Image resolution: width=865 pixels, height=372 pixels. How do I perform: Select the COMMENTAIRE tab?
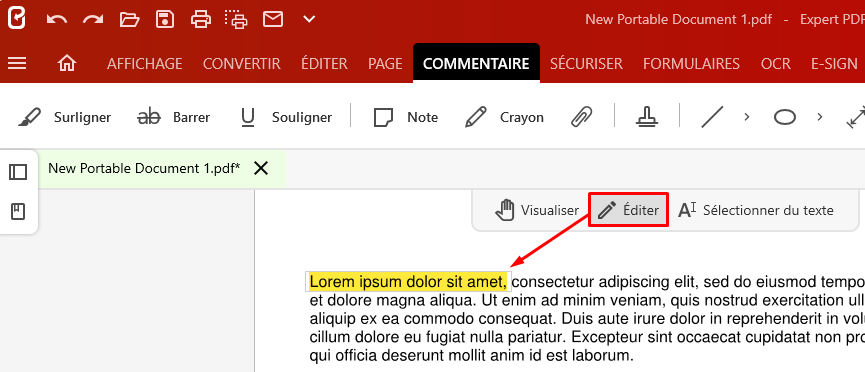pyautogui.click(x=476, y=63)
